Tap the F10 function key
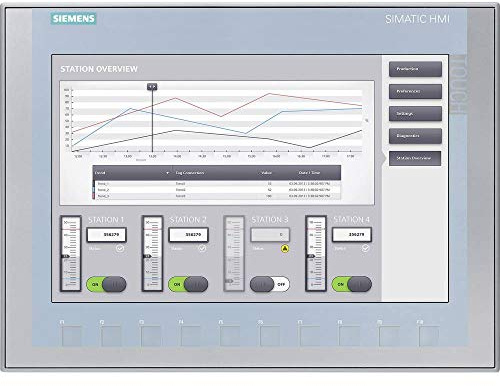 (x=429, y=336)
